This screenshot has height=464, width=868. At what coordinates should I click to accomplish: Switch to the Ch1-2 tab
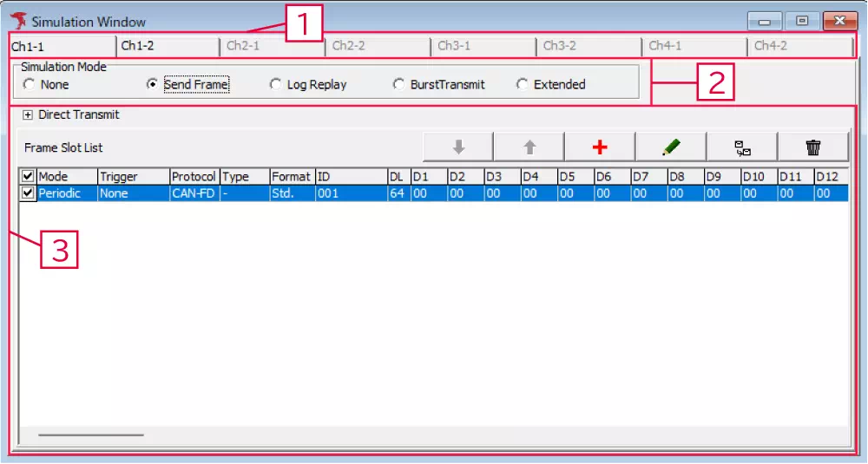(x=168, y=46)
